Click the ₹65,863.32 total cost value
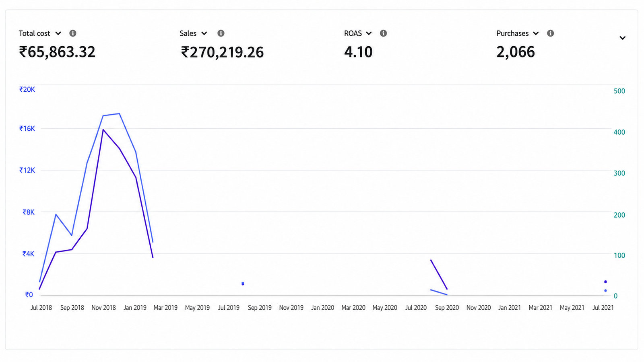644x362 pixels. pyautogui.click(x=57, y=52)
